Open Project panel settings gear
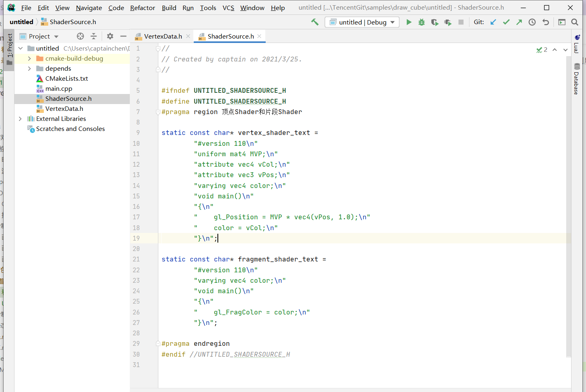Viewport: 586px width, 392px height. tap(110, 36)
